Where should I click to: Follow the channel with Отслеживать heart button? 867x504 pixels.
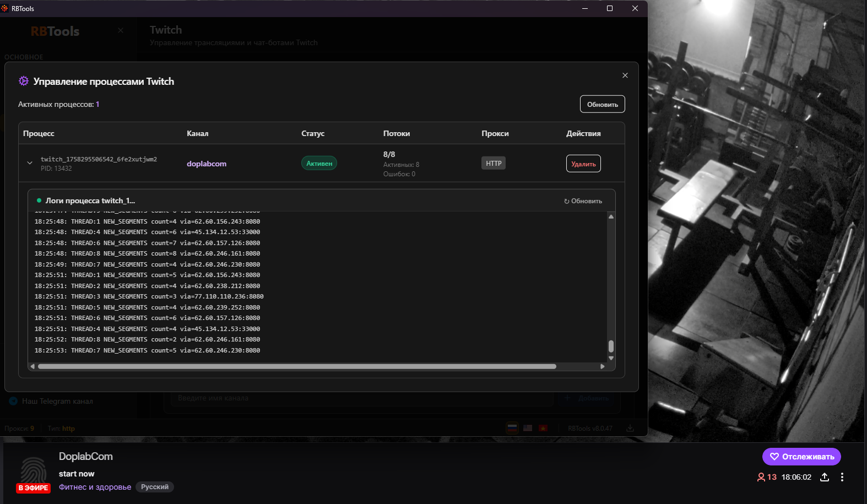click(x=801, y=457)
